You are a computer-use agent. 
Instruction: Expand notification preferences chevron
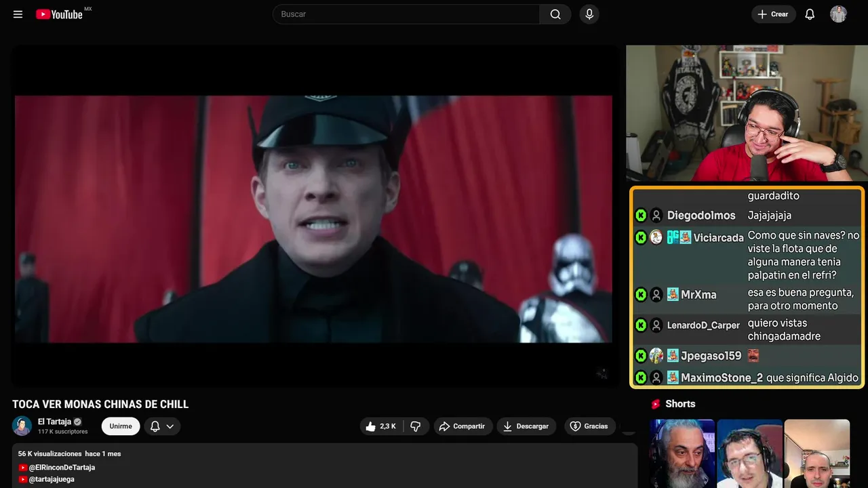tap(170, 426)
